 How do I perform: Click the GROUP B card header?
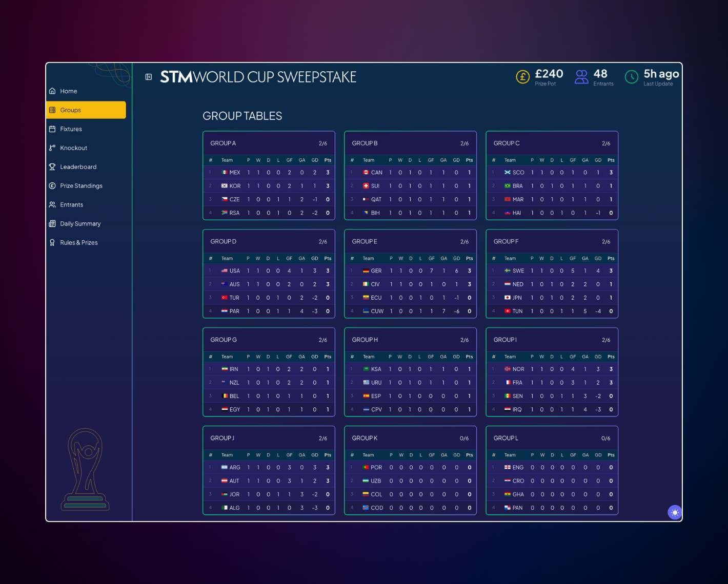click(410, 143)
